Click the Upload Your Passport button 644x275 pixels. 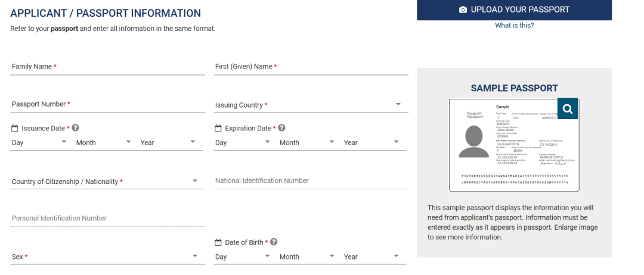(514, 10)
